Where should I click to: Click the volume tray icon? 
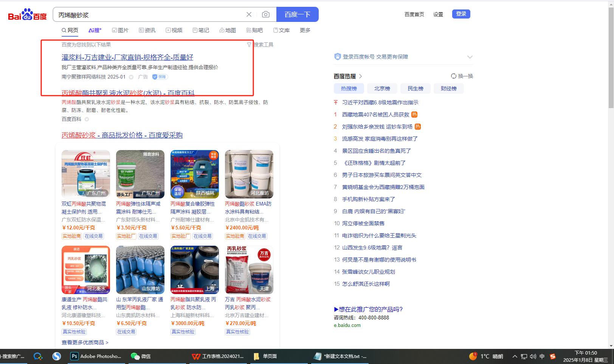point(533,356)
